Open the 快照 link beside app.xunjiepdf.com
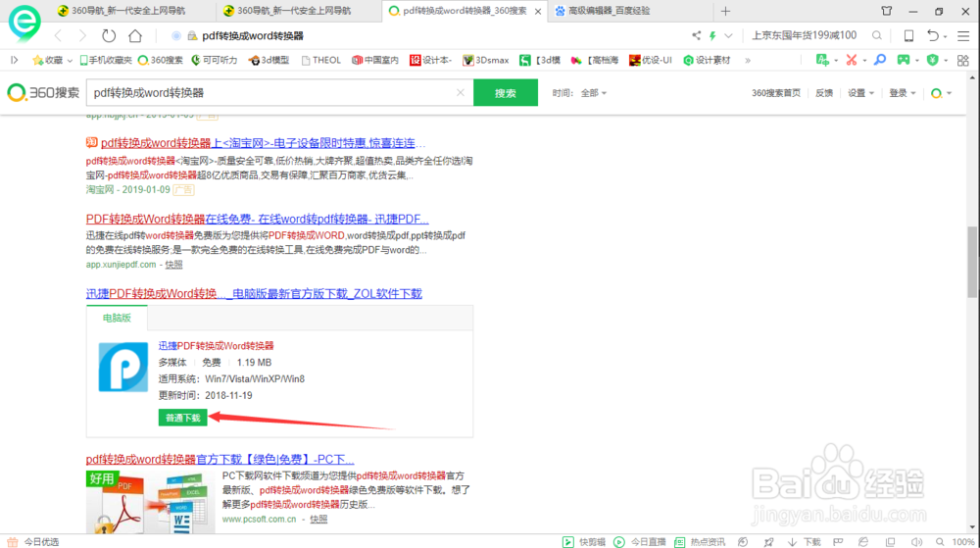Image resolution: width=980 pixels, height=548 pixels. 173,265
